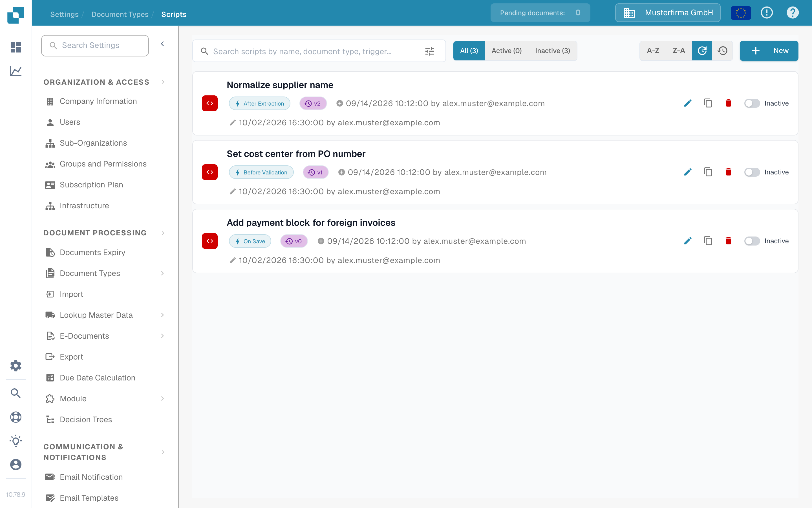Go to Document Types breadcrumb
812x508 pixels.
tap(120, 14)
